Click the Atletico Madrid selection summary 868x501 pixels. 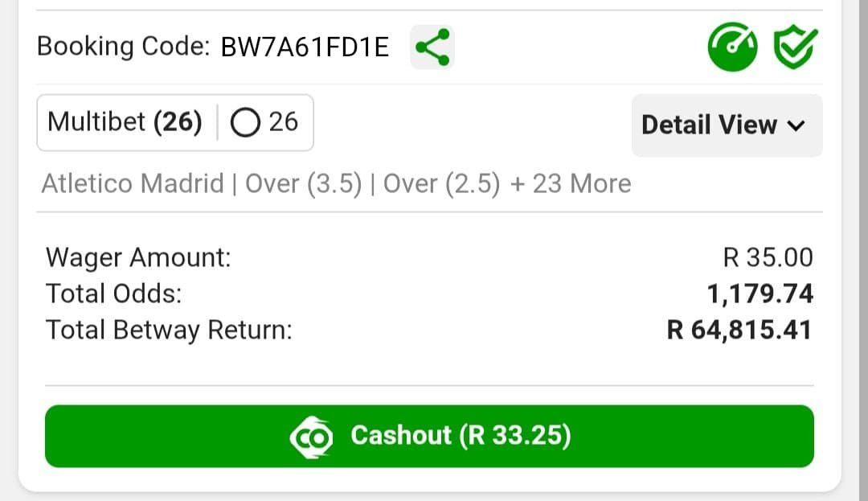133,184
